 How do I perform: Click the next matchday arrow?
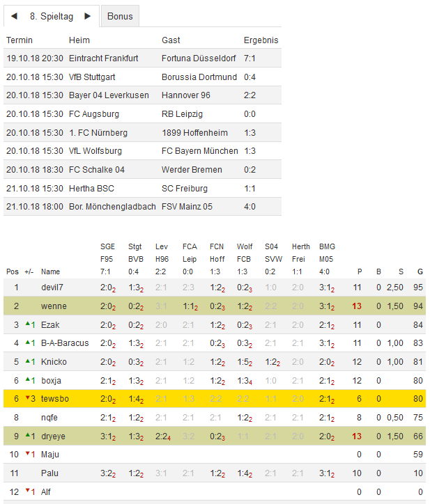click(x=87, y=16)
